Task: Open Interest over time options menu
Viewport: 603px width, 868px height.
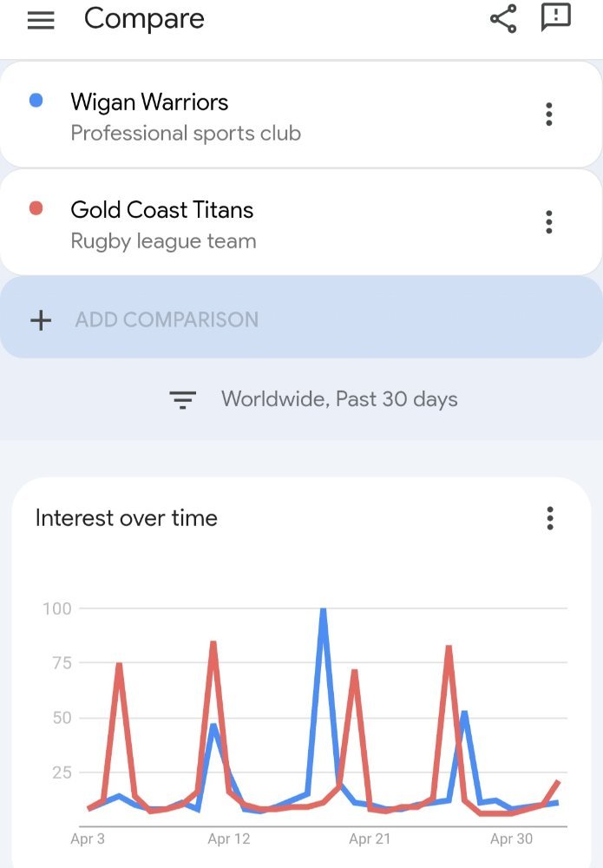Action: click(x=550, y=518)
